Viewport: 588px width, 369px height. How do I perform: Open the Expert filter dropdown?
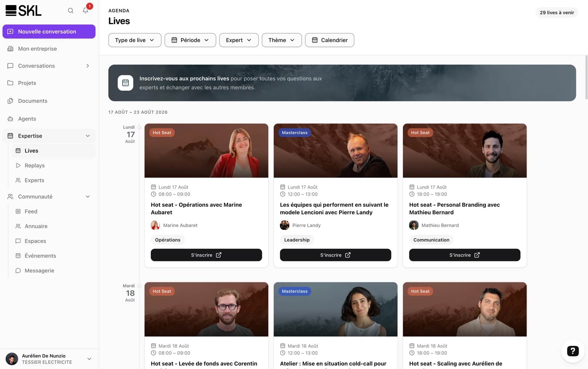click(239, 40)
